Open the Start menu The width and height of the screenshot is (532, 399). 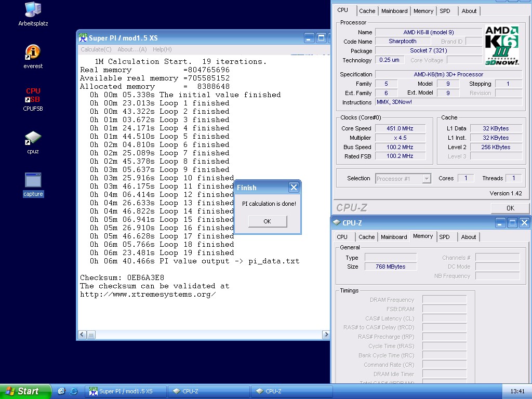click(x=25, y=391)
